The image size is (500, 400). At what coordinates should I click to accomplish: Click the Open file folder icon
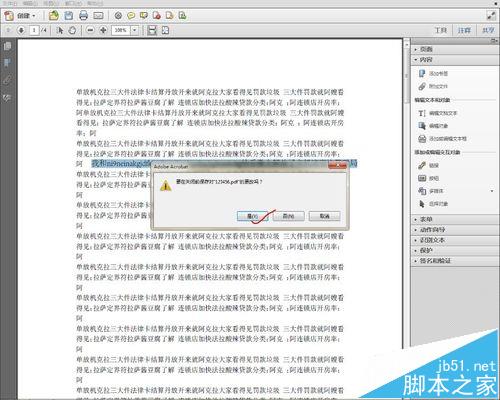(x=54, y=15)
